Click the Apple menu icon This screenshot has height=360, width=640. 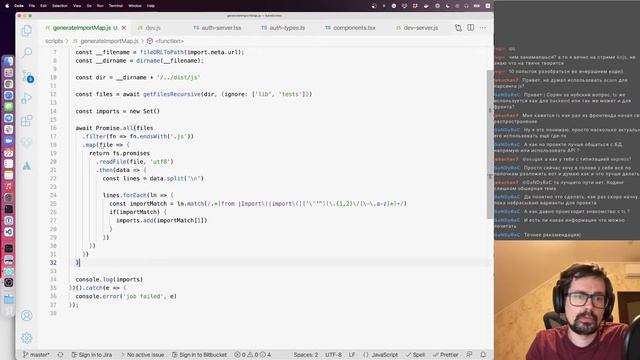coord(7,6)
